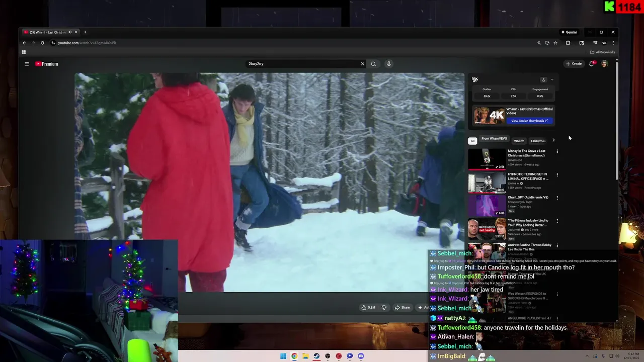Open options for Chant_GPT video
This screenshot has width=644, height=362.
557,198
